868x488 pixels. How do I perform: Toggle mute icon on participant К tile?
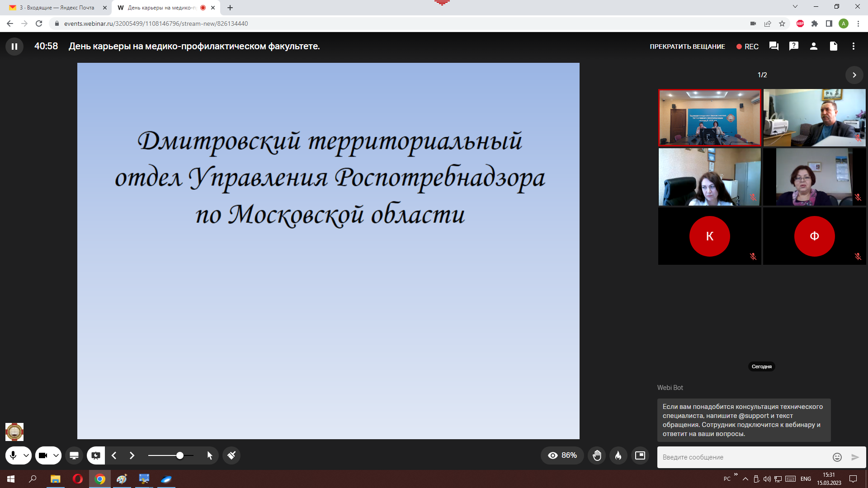point(753,256)
